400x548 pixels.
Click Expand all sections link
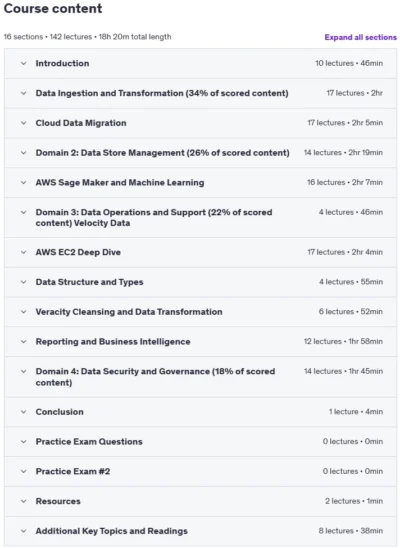(x=361, y=37)
